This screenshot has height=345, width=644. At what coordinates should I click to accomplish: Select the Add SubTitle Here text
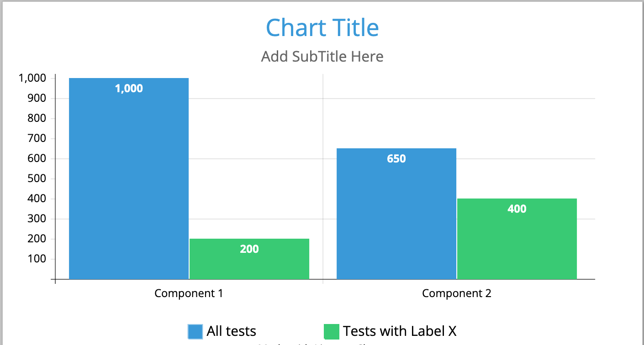(322, 57)
